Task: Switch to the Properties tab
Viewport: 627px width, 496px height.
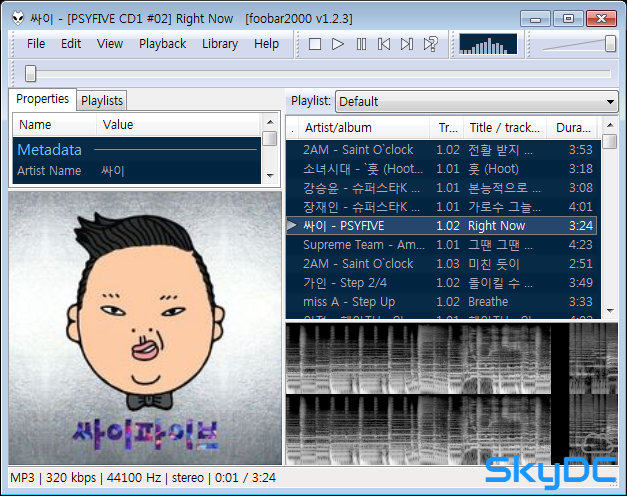Action: point(42,99)
